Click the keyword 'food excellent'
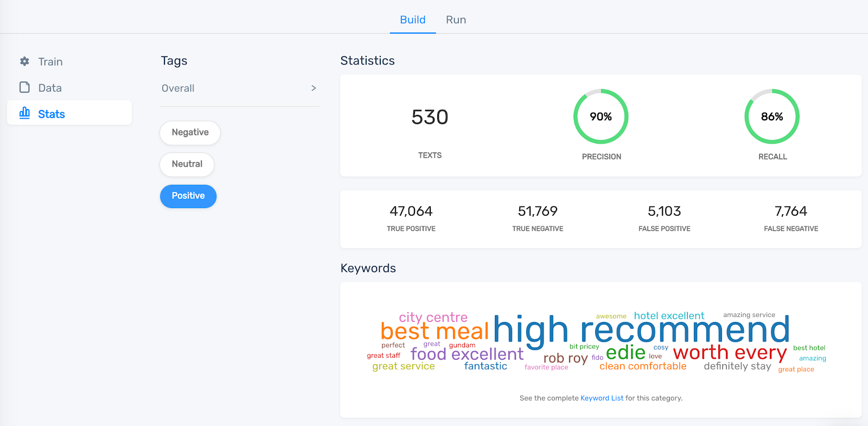 coord(467,354)
